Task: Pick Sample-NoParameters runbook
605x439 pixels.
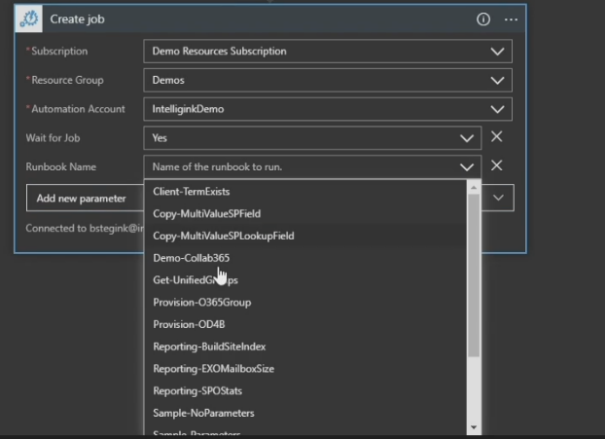Action: tap(305, 413)
